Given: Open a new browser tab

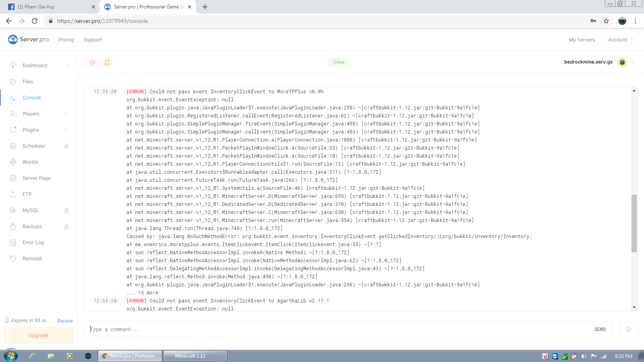Looking at the screenshot, I should pos(205,7).
